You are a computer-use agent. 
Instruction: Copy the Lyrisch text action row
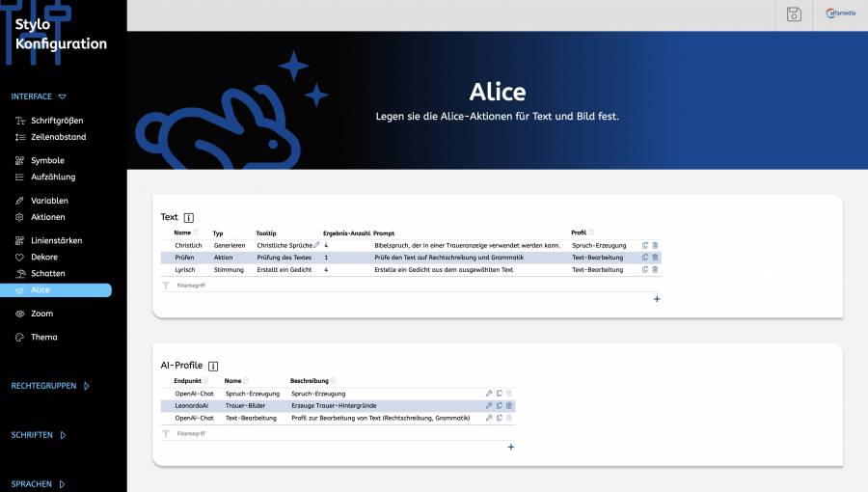coord(645,270)
